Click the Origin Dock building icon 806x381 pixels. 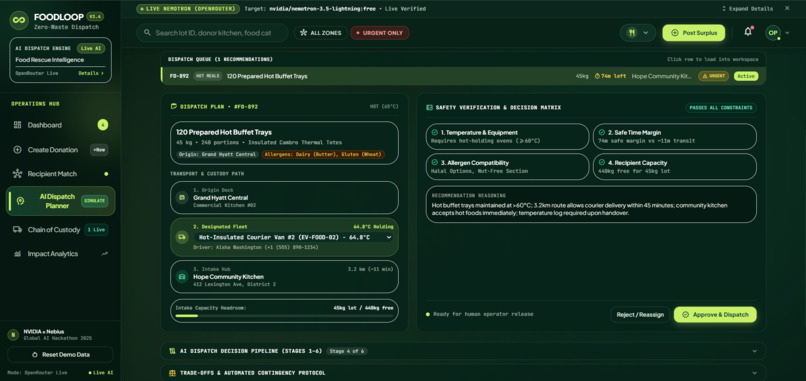[x=181, y=197]
